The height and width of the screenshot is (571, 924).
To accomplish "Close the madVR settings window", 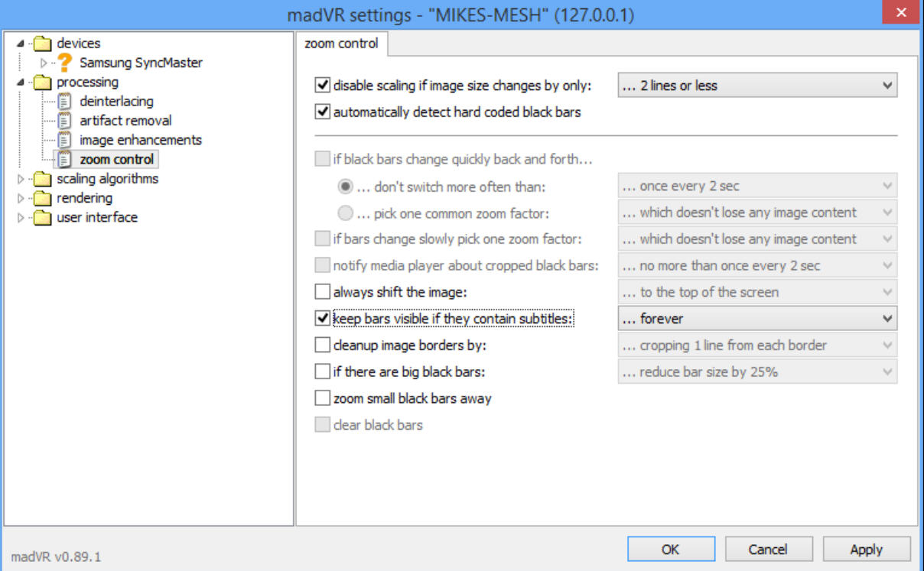I will coord(900,13).
